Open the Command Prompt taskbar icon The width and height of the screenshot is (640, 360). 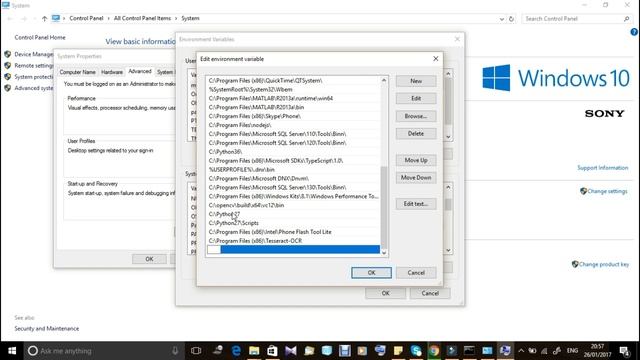point(469,351)
